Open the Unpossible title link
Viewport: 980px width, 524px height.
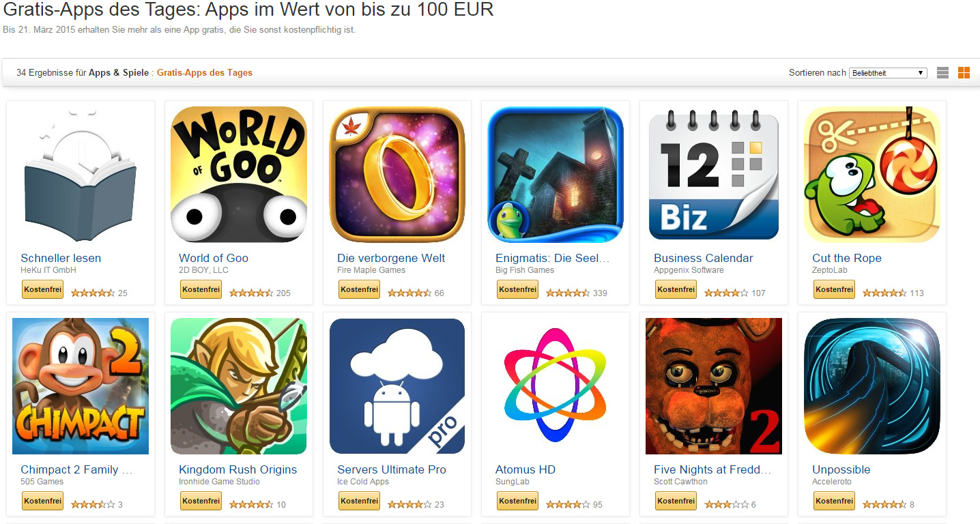pyautogui.click(x=841, y=469)
